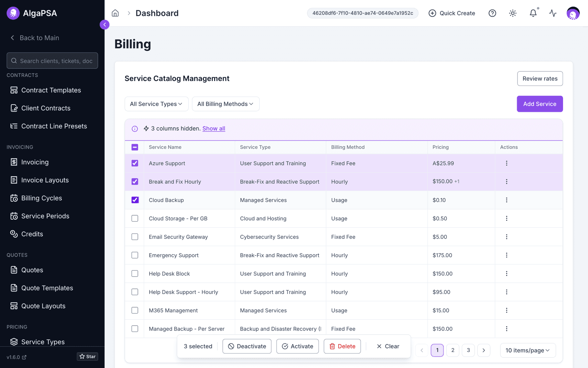588x368 pixels.
Task: Open help question mark icon
Action: [492, 13]
